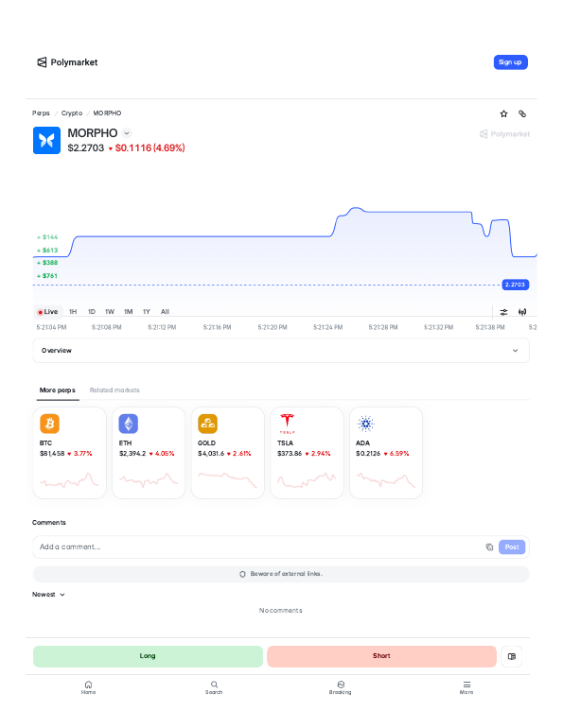The height and width of the screenshot is (728, 563).
Task: Select the More perps tab
Action: 57,390
